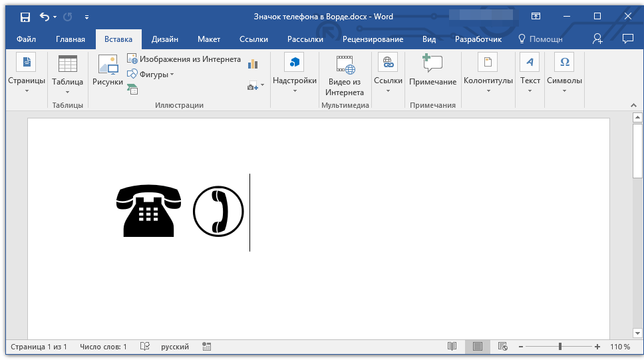
Task: Insert SmartArt graphic icon
Action: [x=132, y=89]
